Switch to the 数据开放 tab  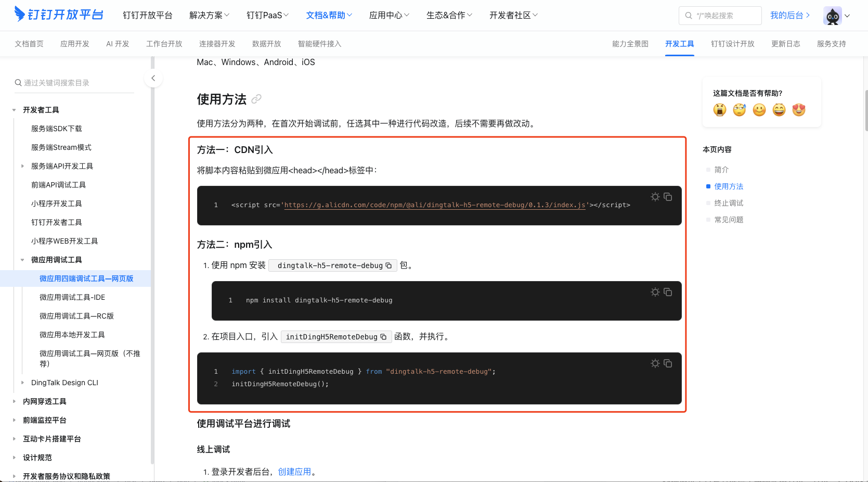tap(267, 44)
